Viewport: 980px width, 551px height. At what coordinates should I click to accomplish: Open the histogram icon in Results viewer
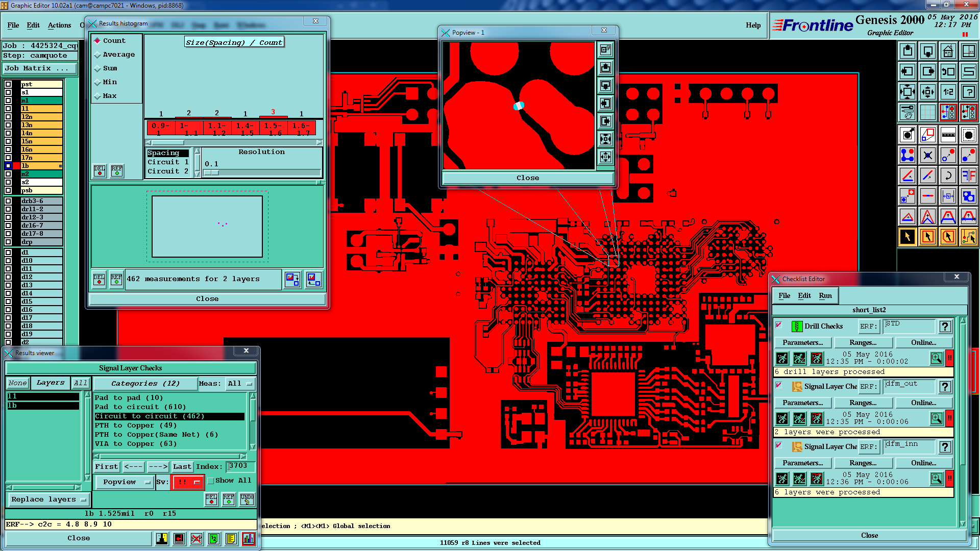point(249,539)
